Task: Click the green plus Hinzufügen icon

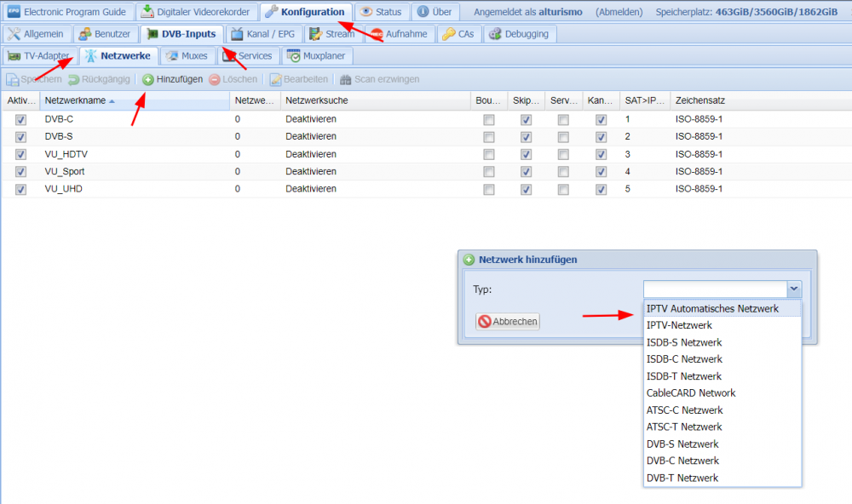Action: tap(147, 80)
